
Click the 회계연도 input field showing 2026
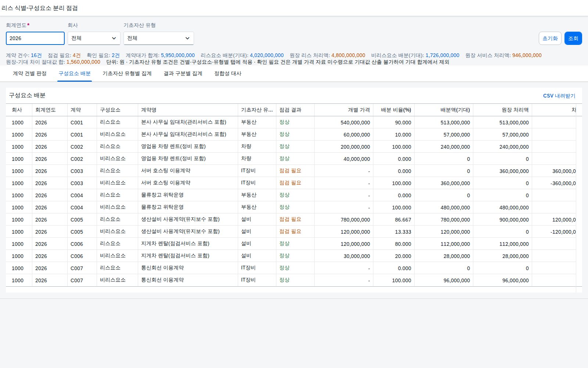[35, 38]
